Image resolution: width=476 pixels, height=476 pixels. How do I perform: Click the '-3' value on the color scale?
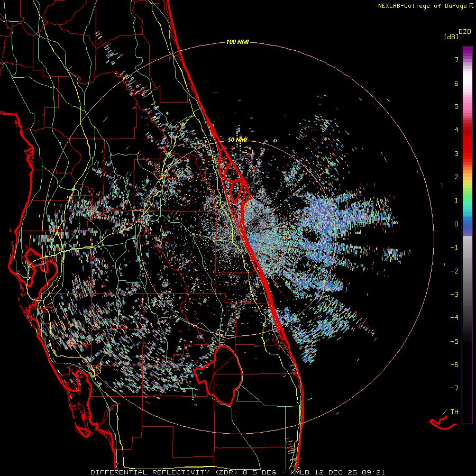(454, 295)
